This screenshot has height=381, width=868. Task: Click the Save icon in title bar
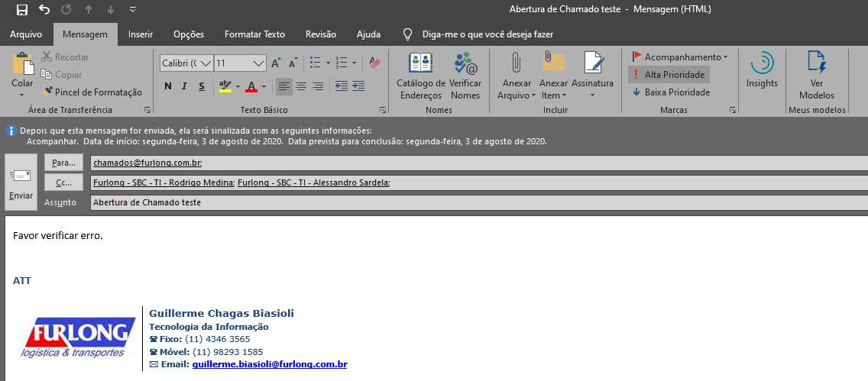pos(21,10)
